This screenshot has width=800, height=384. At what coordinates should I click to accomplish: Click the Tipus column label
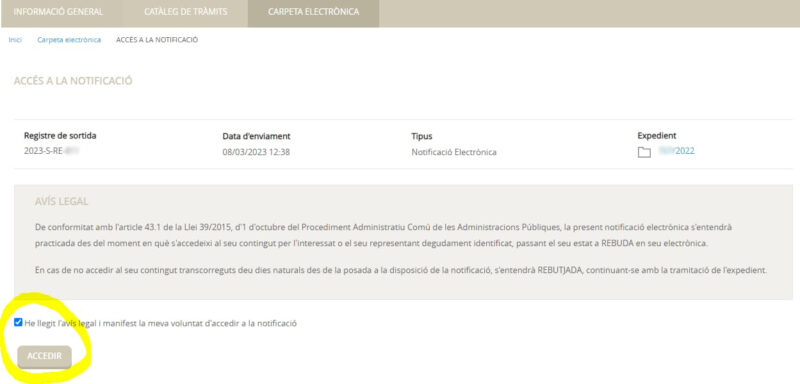point(421,137)
